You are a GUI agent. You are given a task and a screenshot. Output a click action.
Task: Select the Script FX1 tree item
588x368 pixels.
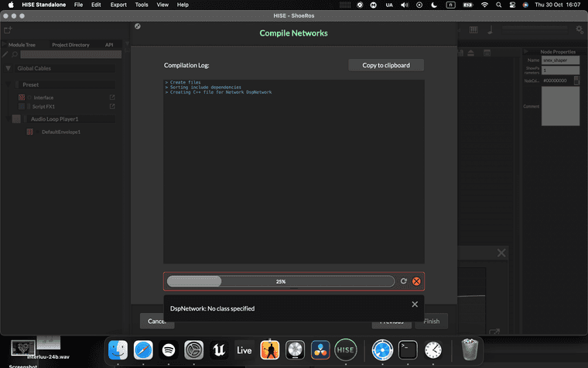tap(43, 107)
